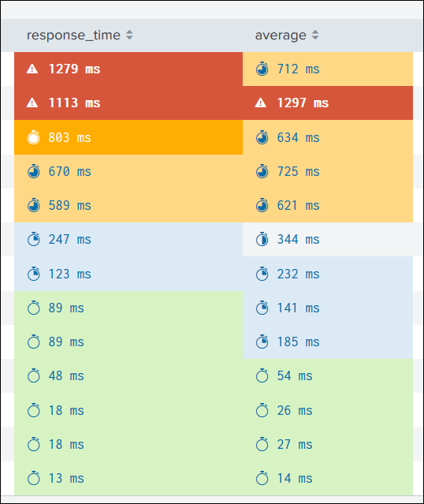
Task: Select the 232 ms average value
Action: pos(299,274)
